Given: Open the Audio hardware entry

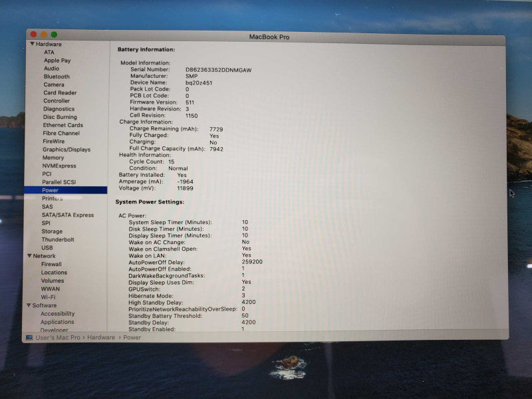Looking at the screenshot, I should point(51,68).
